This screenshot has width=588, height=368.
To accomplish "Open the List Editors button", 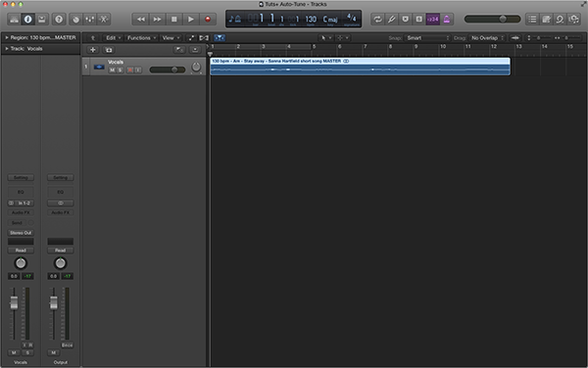I will 532,20.
